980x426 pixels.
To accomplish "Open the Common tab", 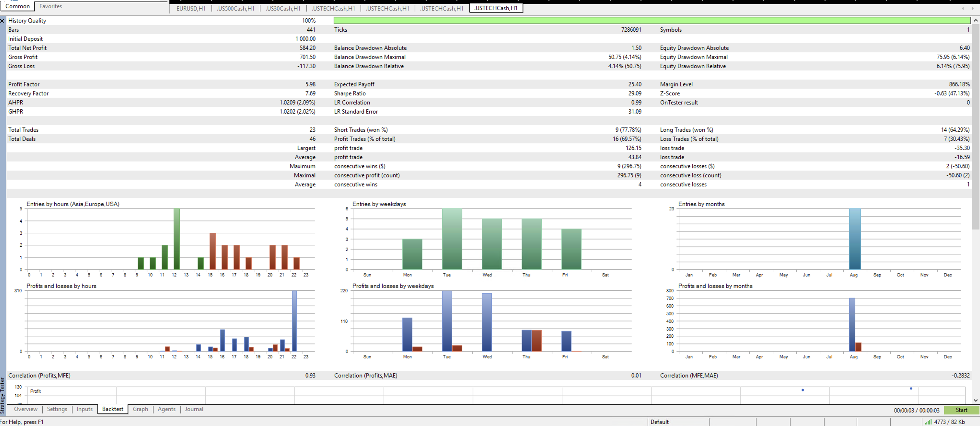I will tap(17, 6).
